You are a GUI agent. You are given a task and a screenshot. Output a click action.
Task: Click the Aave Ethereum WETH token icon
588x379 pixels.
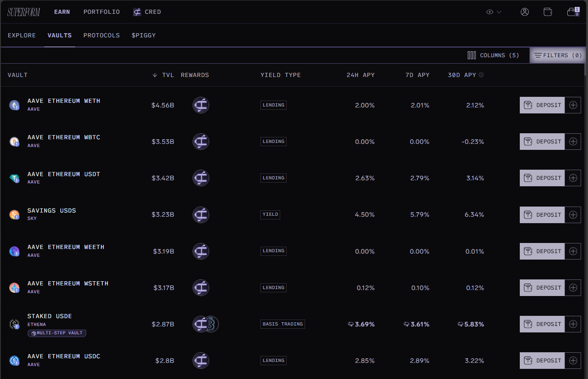[x=14, y=105]
